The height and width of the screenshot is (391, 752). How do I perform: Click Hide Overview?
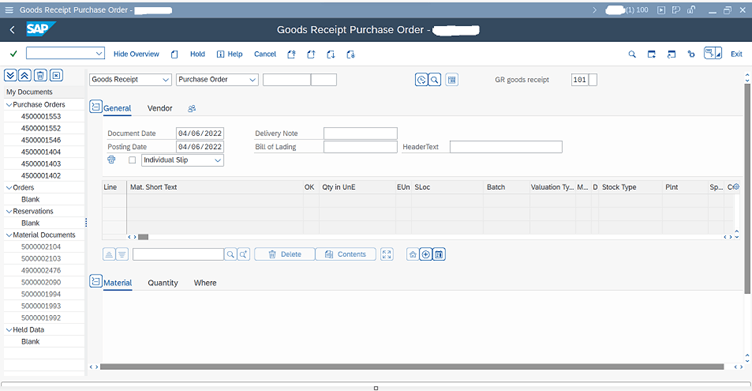(136, 54)
